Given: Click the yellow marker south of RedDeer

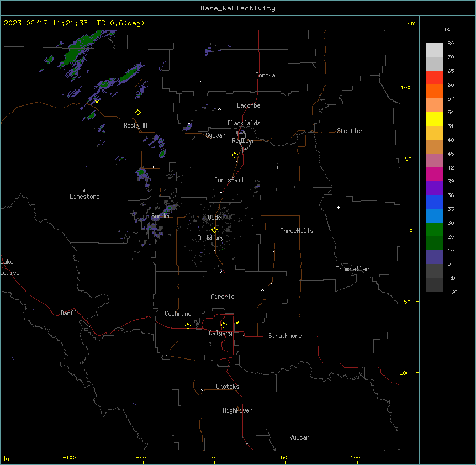Looking at the screenshot, I should [x=235, y=155].
